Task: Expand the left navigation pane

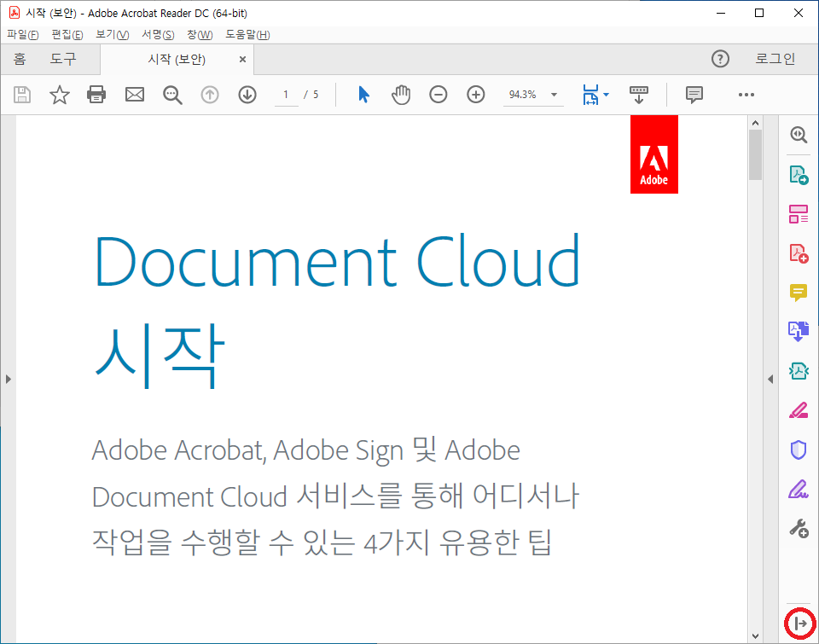Action: [8, 380]
